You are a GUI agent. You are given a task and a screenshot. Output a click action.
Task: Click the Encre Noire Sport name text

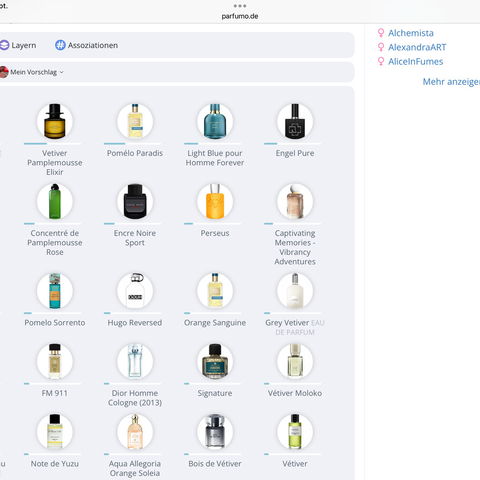coord(135,238)
